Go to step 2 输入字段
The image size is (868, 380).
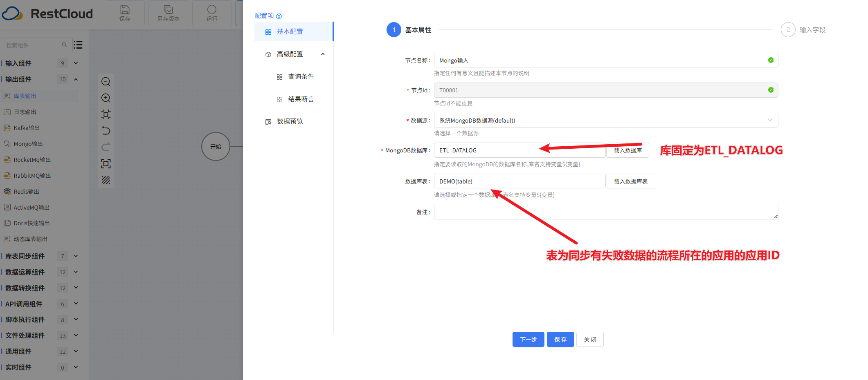[x=803, y=30]
